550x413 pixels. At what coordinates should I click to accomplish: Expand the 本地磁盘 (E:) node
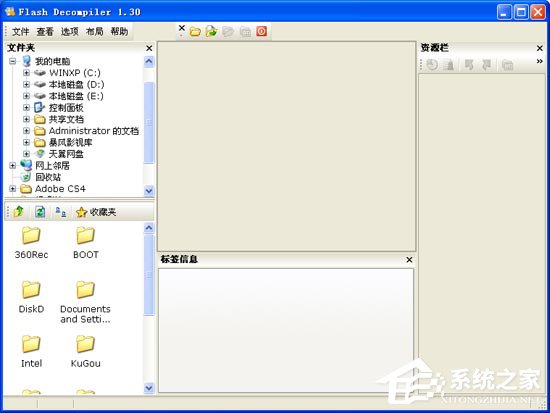click(26, 96)
